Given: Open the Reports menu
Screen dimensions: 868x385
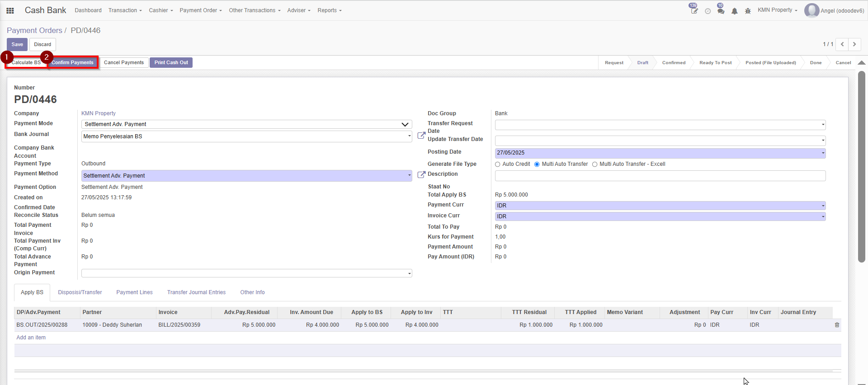Looking at the screenshot, I should [329, 10].
